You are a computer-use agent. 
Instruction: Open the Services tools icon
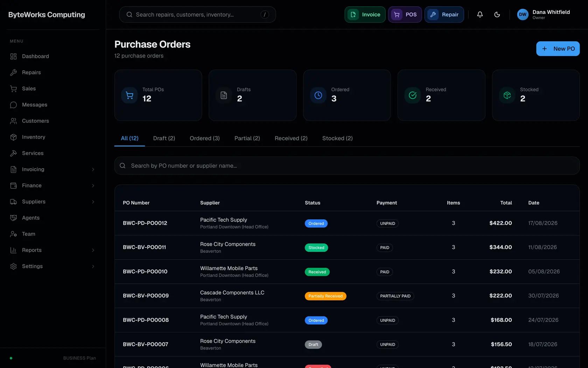tap(13, 153)
